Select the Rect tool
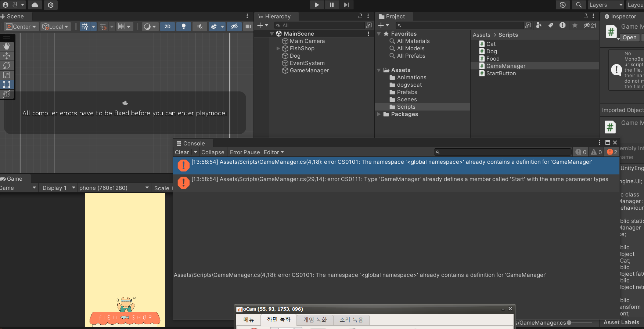Viewport: 644px width, 329px height. point(7,84)
